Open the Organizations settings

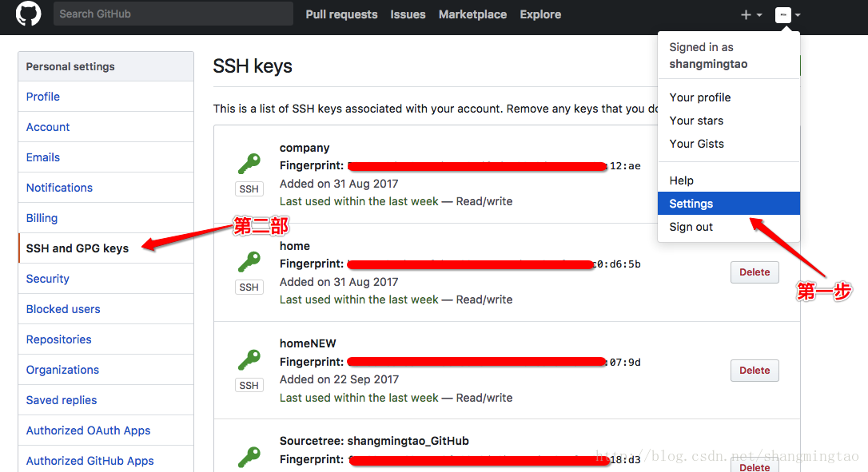[x=106, y=370]
